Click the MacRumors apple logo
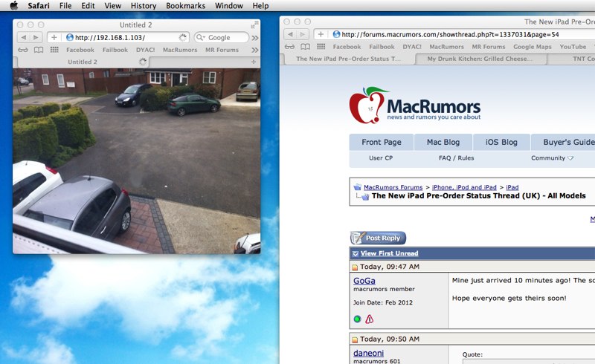This screenshot has height=364, width=595. tap(368, 105)
